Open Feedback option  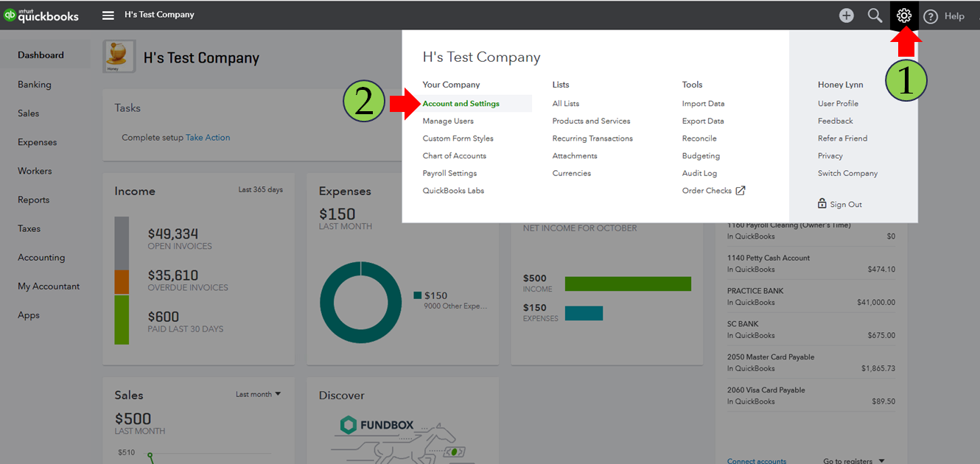[x=836, y=121]
